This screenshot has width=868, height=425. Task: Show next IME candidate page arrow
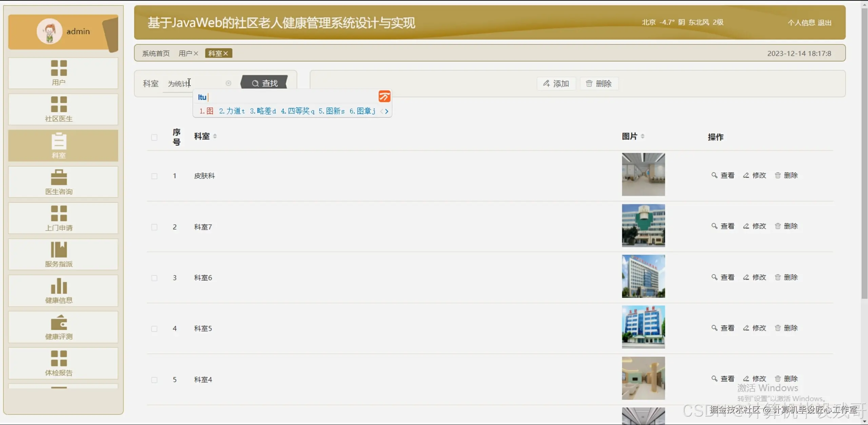point(387,111)
